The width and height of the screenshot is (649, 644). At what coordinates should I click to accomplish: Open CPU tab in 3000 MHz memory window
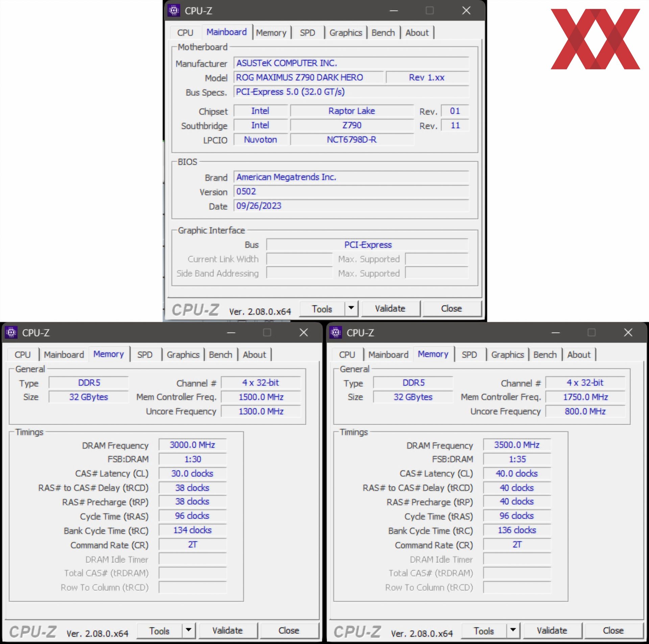coord(23,355)
